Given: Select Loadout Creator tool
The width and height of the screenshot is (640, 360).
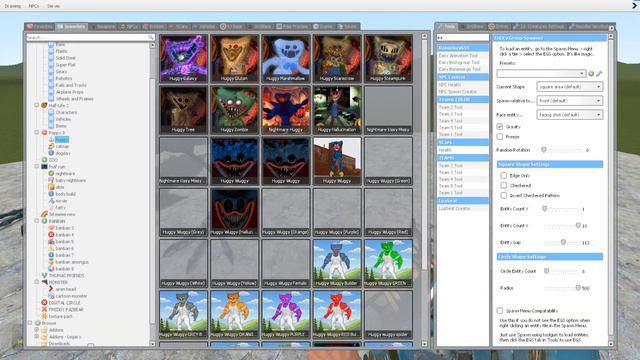Looking at the screenshot, I should pyautogui.click(x=462, y=209).
